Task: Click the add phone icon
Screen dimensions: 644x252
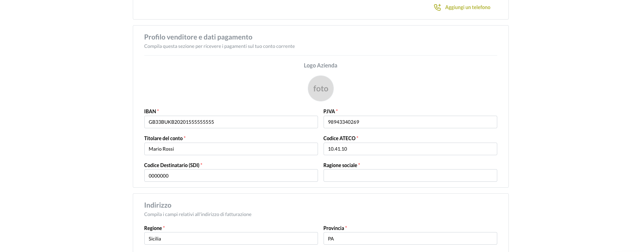Action: 437,7
